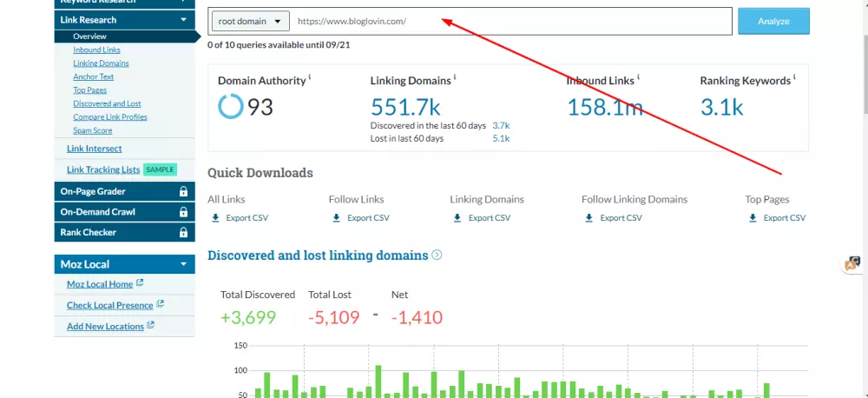Click the -1,410 Net value
868x398 pixels.
(417, 318)
